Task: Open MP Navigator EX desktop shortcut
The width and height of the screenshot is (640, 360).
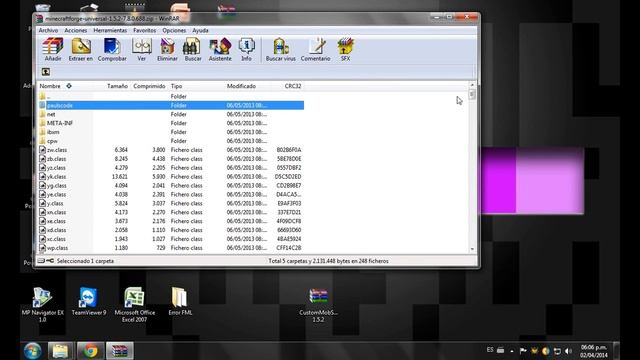Action: coord(42,304)
